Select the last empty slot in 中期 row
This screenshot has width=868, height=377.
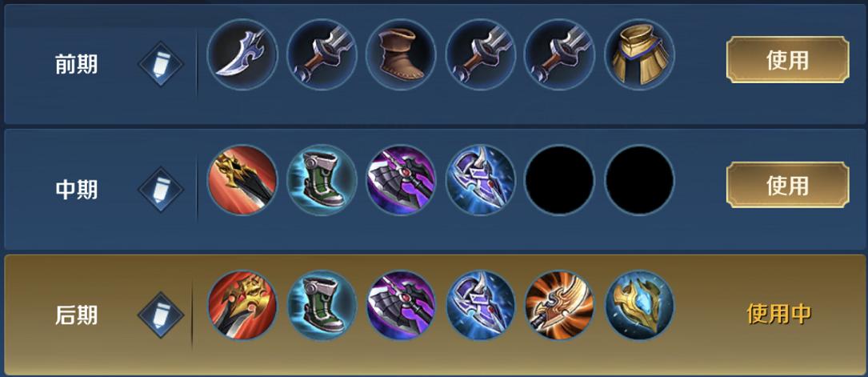point(639,180)
